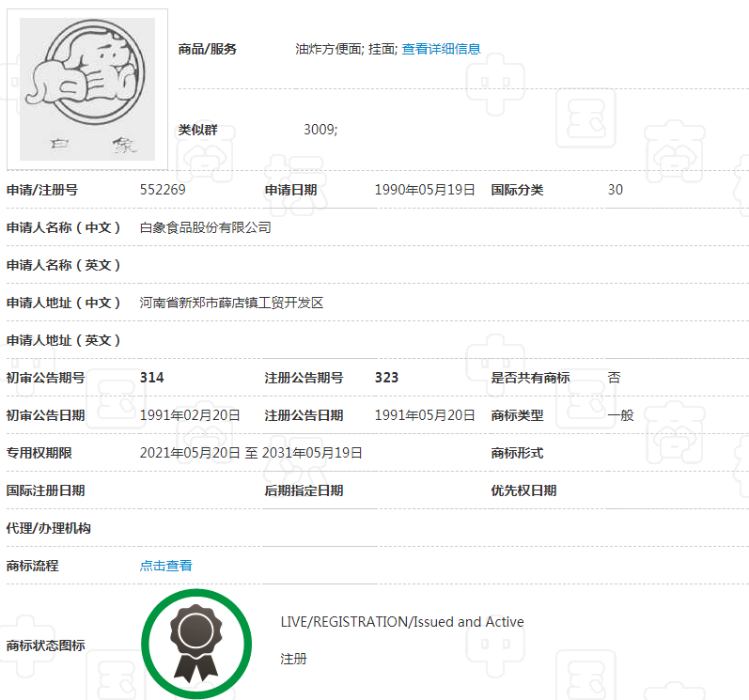The image size is (749, 700).
Task: Click the international class value 30
Action: [616, 190]
